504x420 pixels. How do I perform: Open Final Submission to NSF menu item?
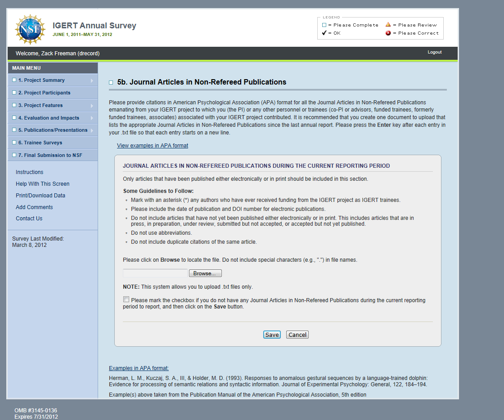50,155
